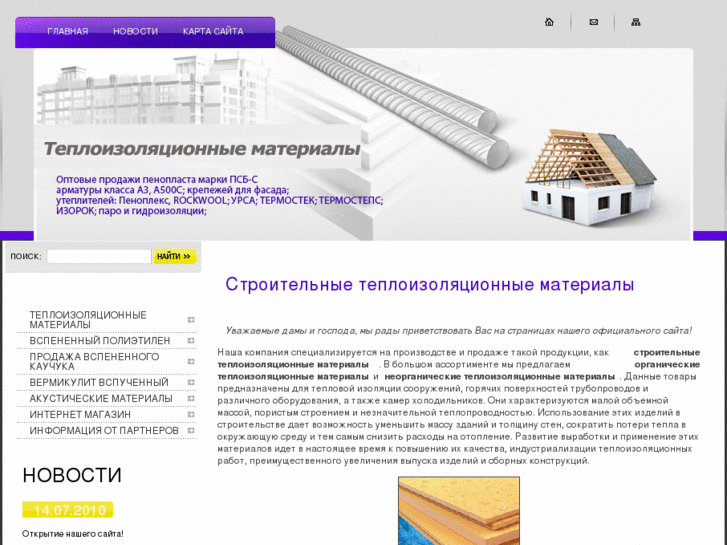The width and height of the screenshot is (727, 545).
Task: Click the НОВОСТИ sidebar heading
Action: (x=72, y=475)
